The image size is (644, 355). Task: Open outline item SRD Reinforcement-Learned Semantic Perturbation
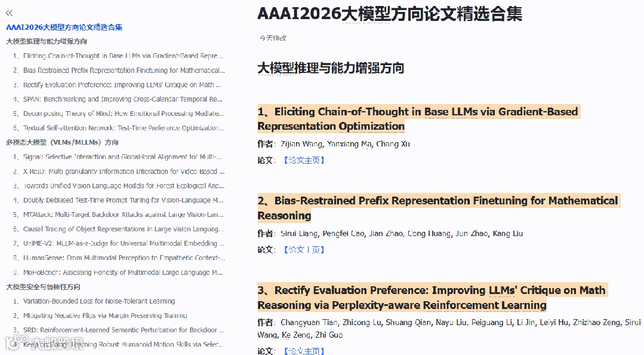[119, 330]
